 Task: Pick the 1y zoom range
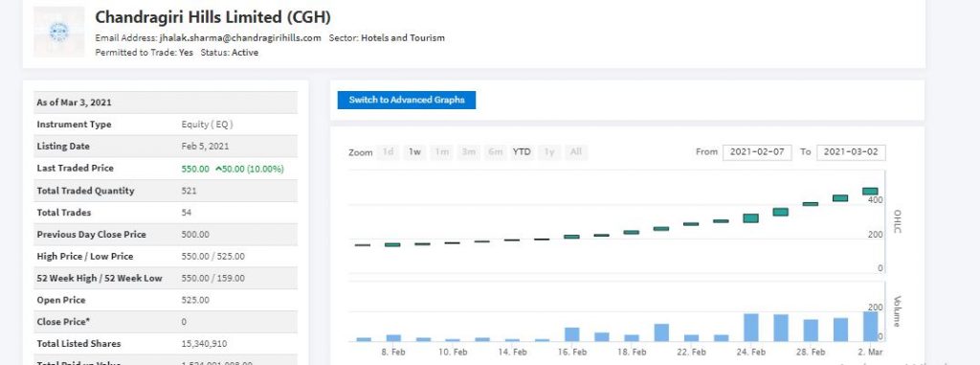tap(549, 151)
